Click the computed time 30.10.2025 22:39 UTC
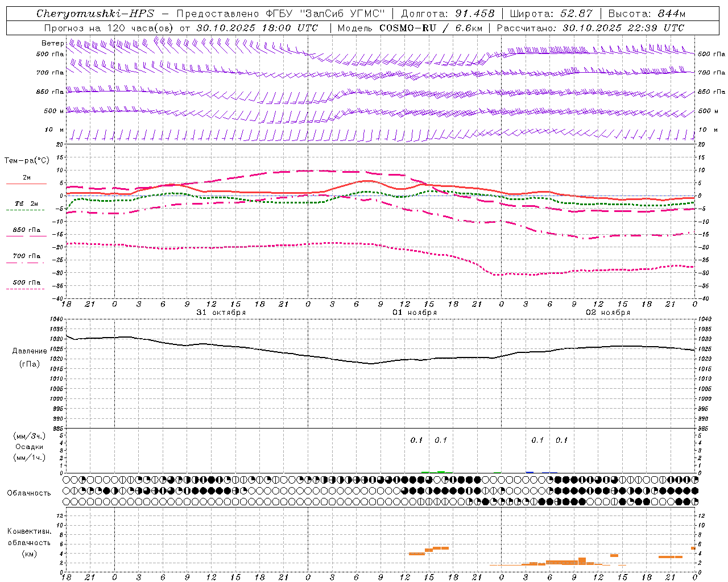 point(623,28)
